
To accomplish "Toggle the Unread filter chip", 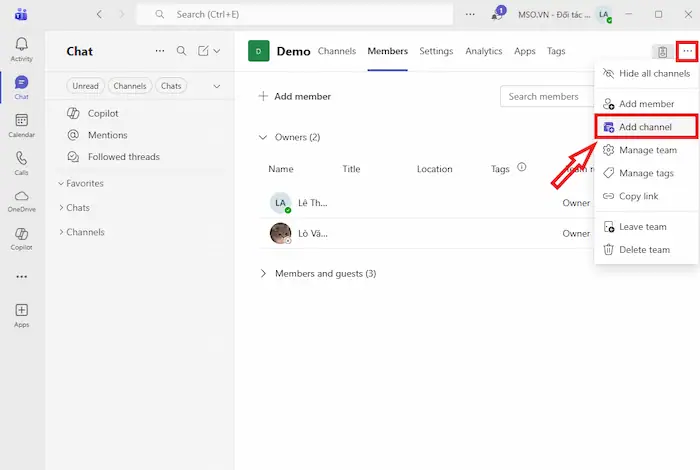I will [x=85, y=86].
